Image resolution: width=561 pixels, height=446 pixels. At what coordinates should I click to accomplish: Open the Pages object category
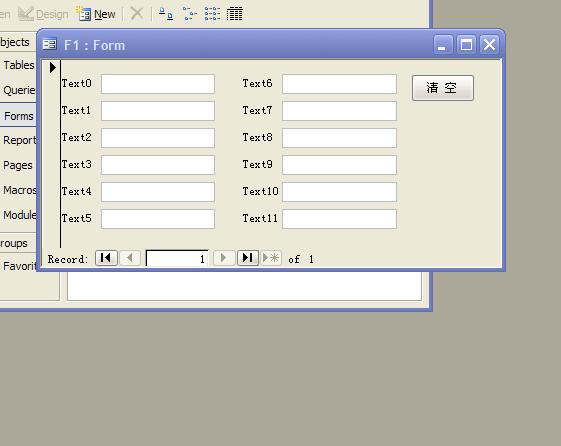[x=18, y=165]
